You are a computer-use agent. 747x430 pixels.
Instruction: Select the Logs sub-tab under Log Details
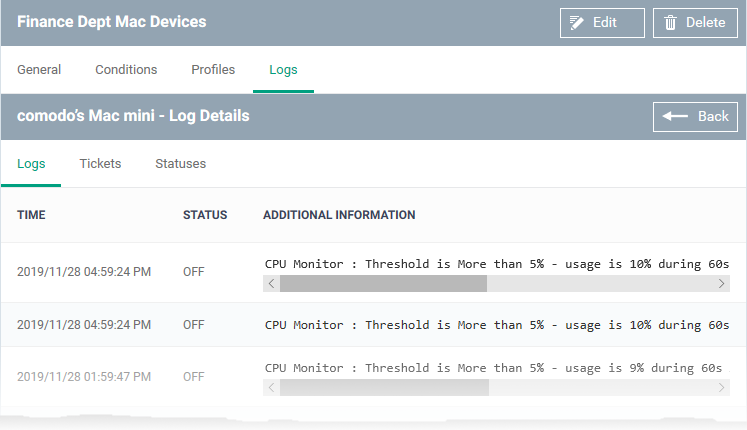click(x=31, y=164)
